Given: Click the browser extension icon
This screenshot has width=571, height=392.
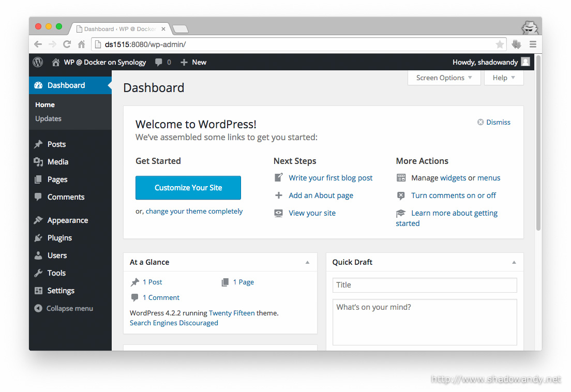Looking at the screenshot, I should click(516, 44).
